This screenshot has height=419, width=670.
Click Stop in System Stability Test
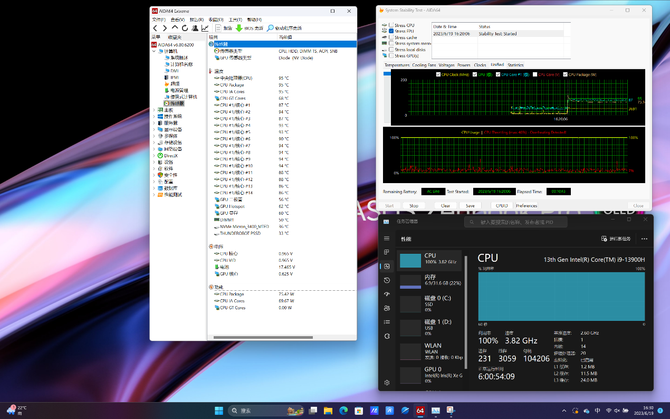[414, 206]
